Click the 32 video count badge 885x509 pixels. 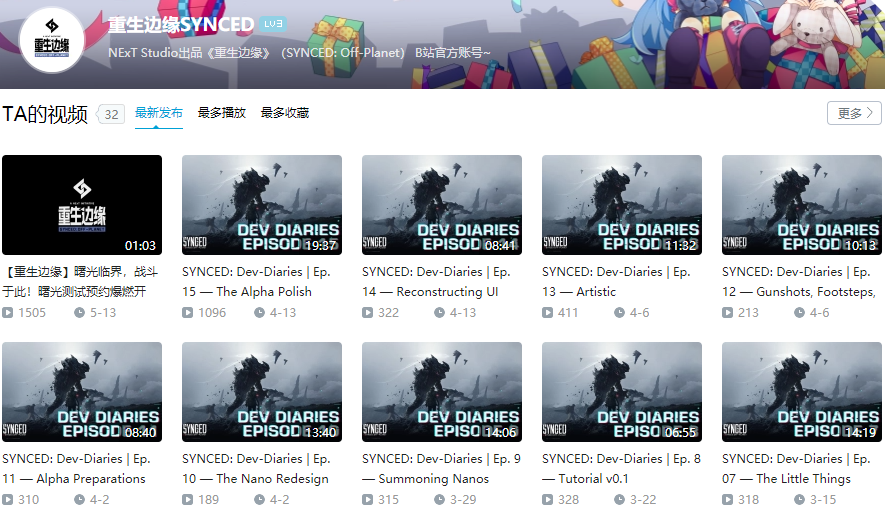coord(111,115)
